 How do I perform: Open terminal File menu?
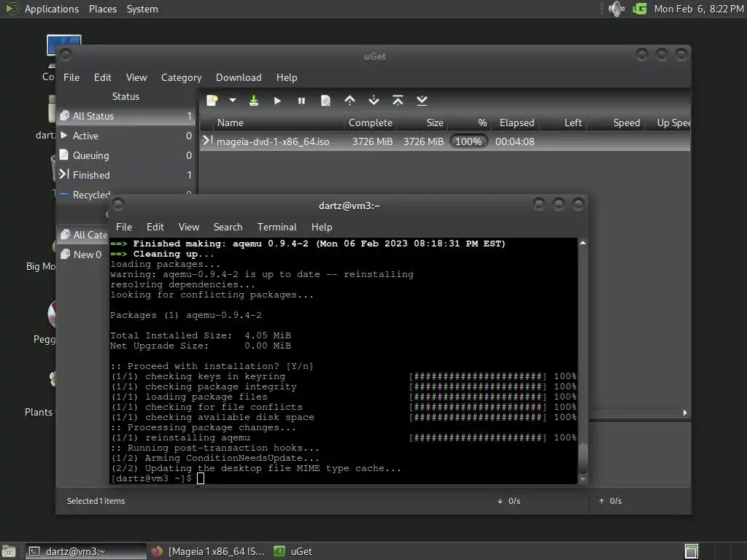point(124,227)
